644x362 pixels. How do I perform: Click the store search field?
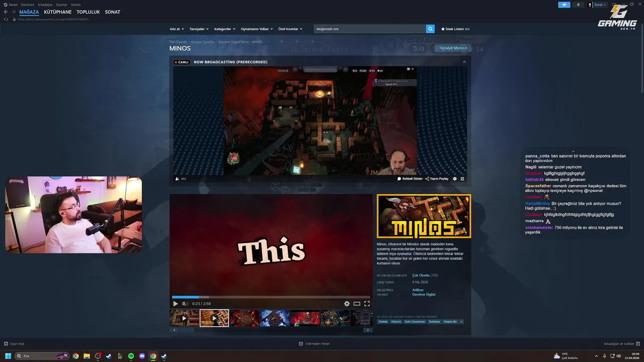(370, 29)
